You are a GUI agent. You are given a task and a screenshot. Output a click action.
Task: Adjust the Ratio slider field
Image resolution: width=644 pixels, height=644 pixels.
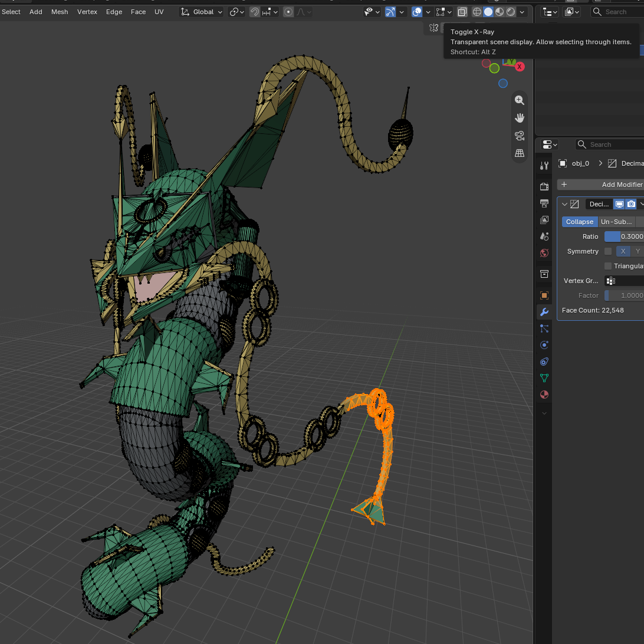tap(625, 236)
